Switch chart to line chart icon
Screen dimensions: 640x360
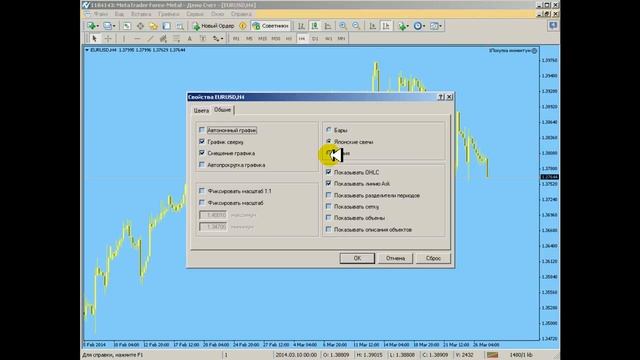pos(328,26)
